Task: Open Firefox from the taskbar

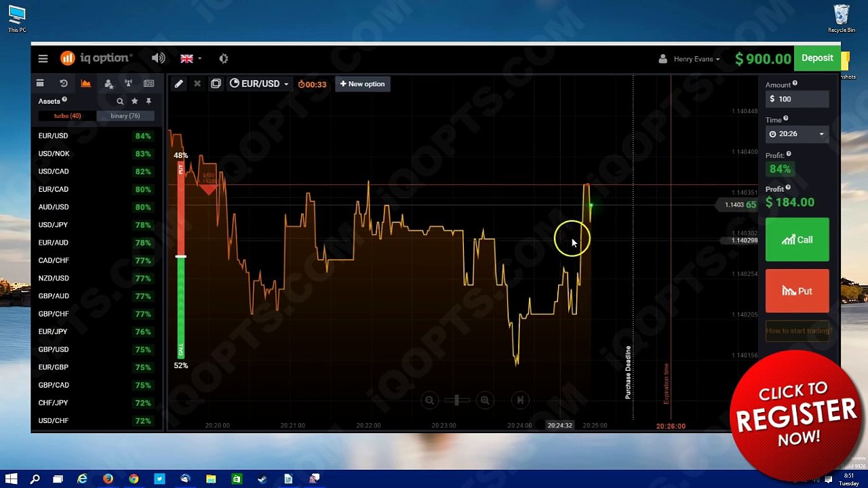Action: 108,479
